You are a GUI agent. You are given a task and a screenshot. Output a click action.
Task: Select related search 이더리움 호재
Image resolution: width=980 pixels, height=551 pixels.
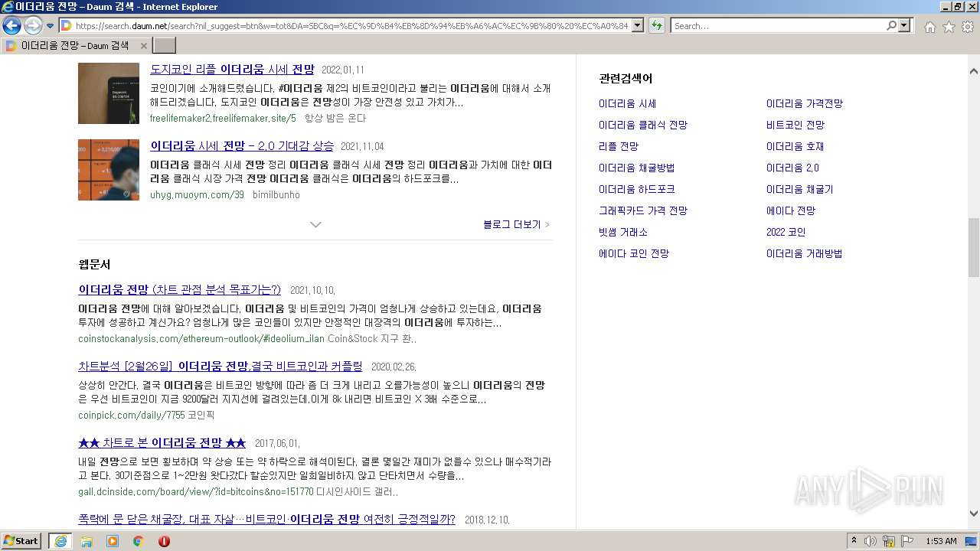coord(795,146)
